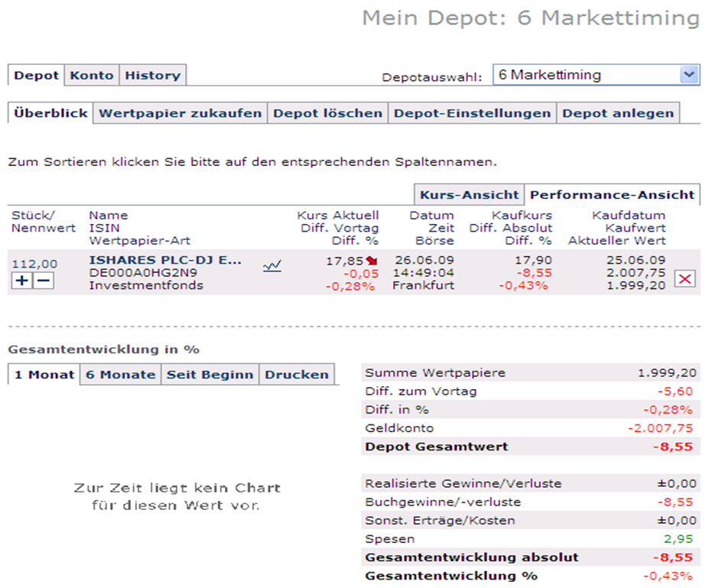Open the ISHARES PLC-DJ E... fund link
The width and height of the screenshot is (718, 588).
pyautogui.click(x=165, y=260)
